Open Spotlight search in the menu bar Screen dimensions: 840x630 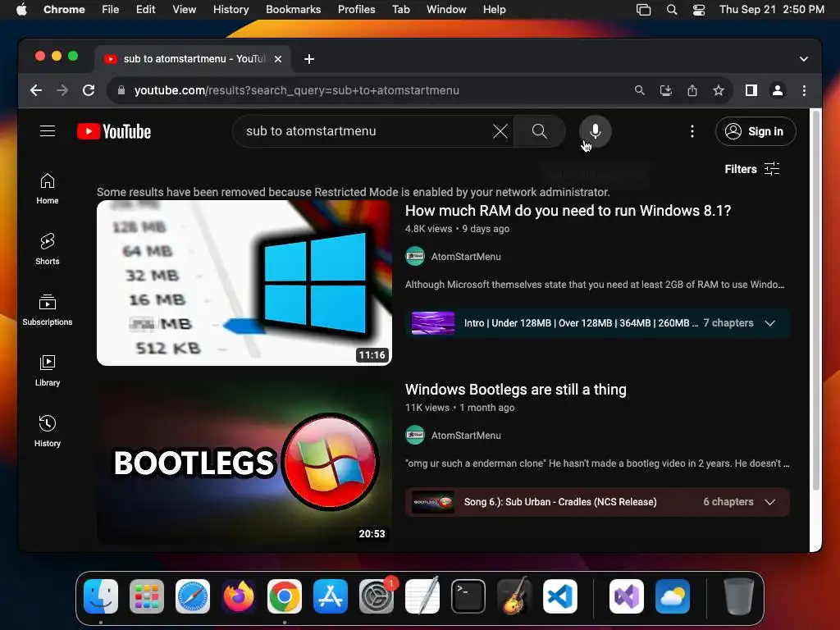pyautogui.click(x=671, y=10)
